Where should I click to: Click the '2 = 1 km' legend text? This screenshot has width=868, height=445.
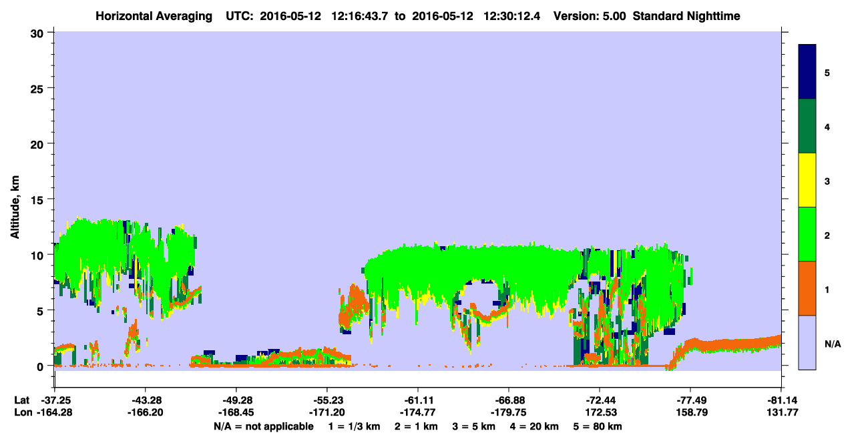(x=415, y=426)
